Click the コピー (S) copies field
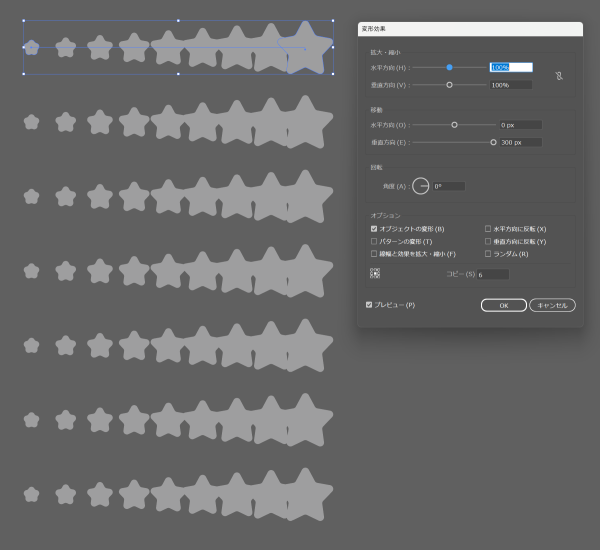Image resolution: width=600 pixels, height=550 pixels. tap(492, 274)
